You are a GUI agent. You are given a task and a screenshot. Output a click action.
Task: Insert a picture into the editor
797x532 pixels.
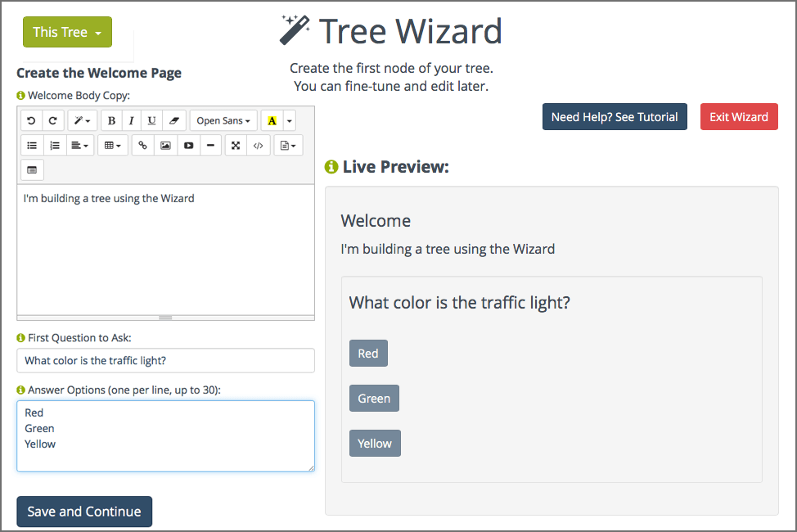(x=166, y=146)
